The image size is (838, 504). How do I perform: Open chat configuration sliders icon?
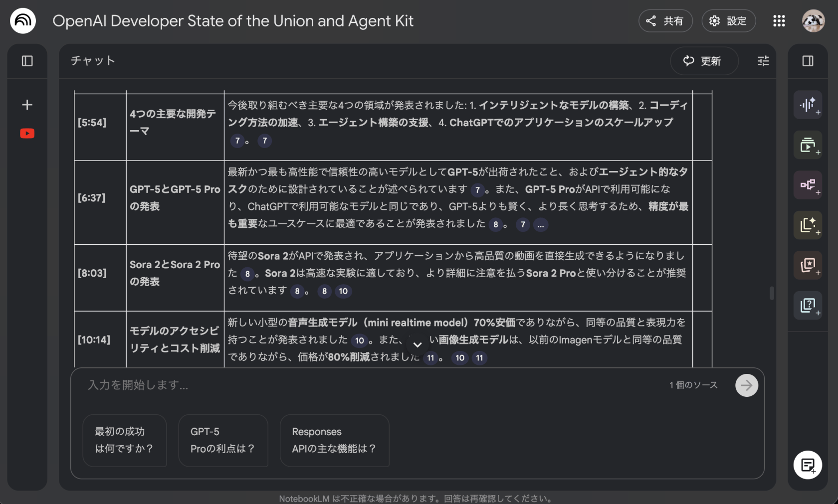click(x=763, y=61)
